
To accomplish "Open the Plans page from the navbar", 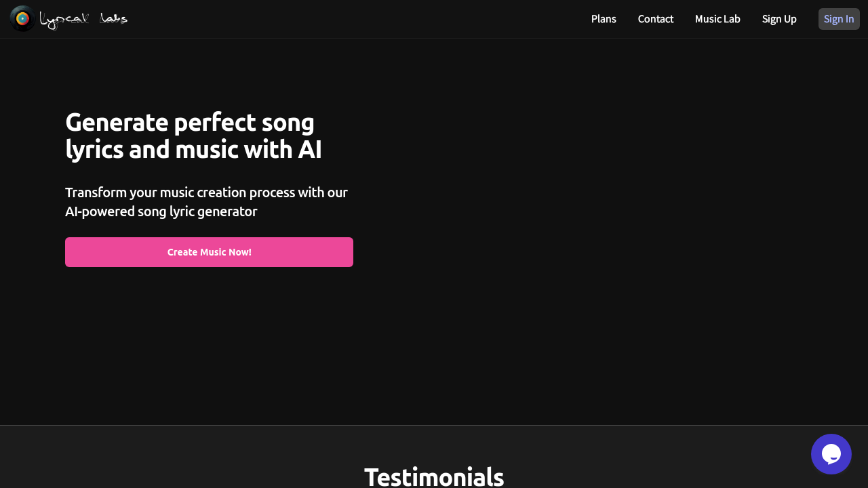I will 604,18.
